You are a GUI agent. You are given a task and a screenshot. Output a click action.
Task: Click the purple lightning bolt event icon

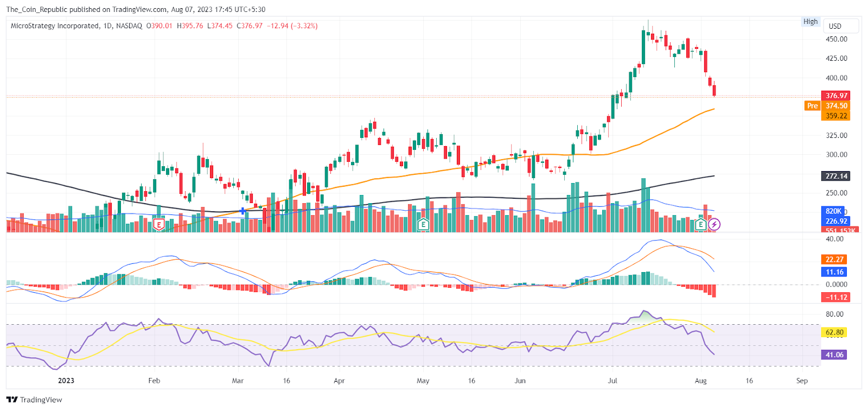click(714, 224)
